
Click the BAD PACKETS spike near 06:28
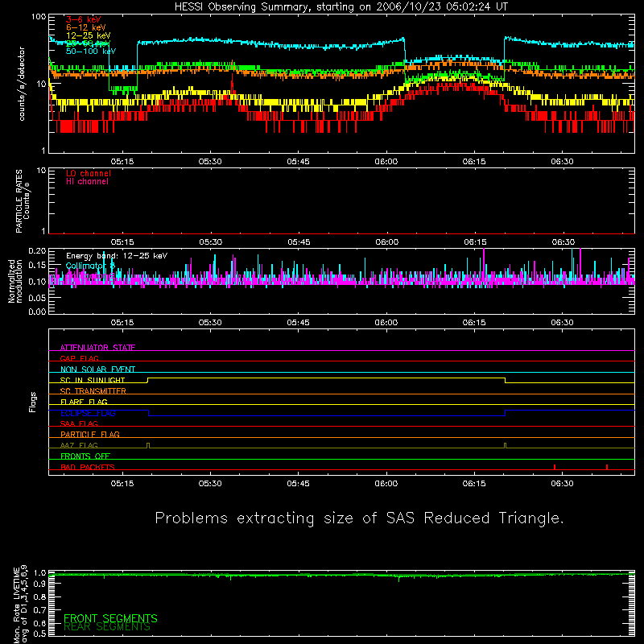pos(555,467)
